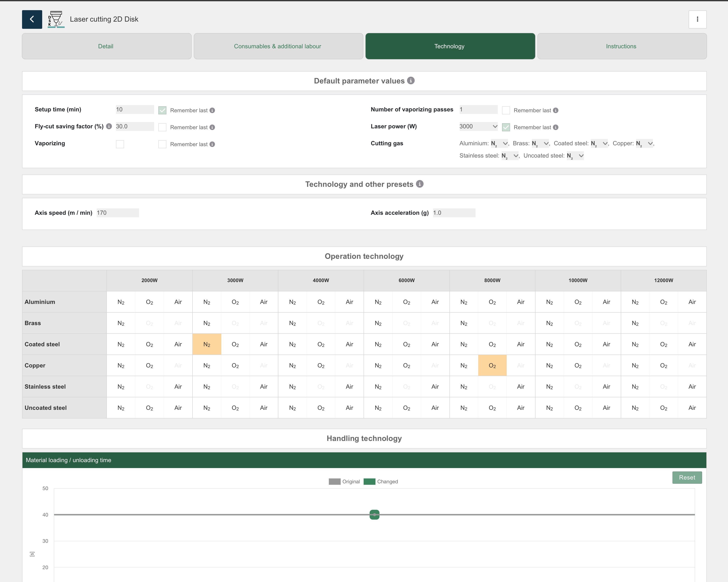
Task: Open Stainless steel cutting gas dropdown
Action: tap(510, 155)
